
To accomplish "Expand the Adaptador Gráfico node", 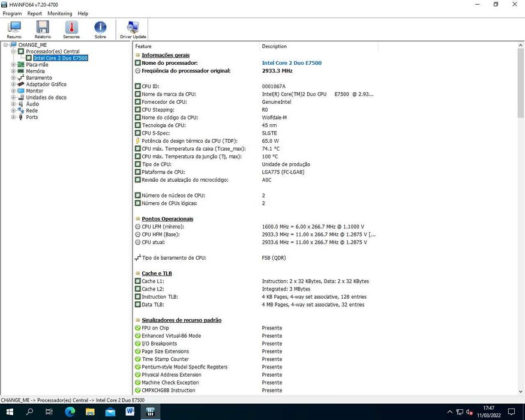I will tap(13, 84).
